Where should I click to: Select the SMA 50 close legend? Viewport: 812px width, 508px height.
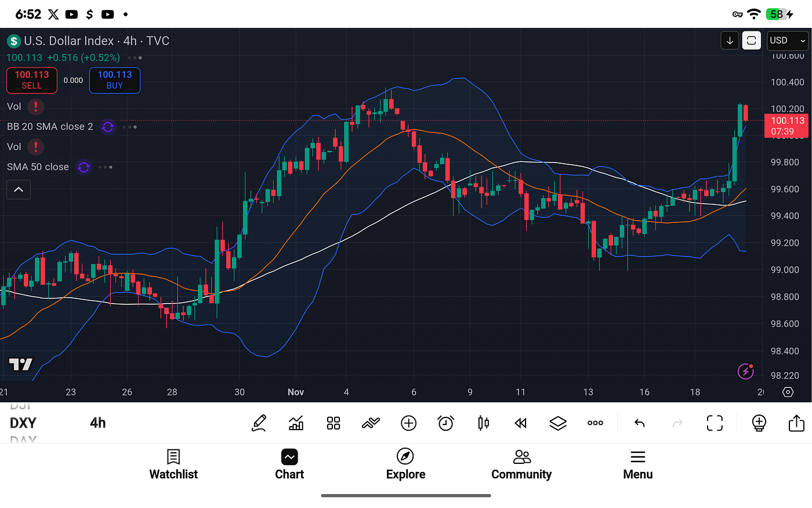point(38,167)
